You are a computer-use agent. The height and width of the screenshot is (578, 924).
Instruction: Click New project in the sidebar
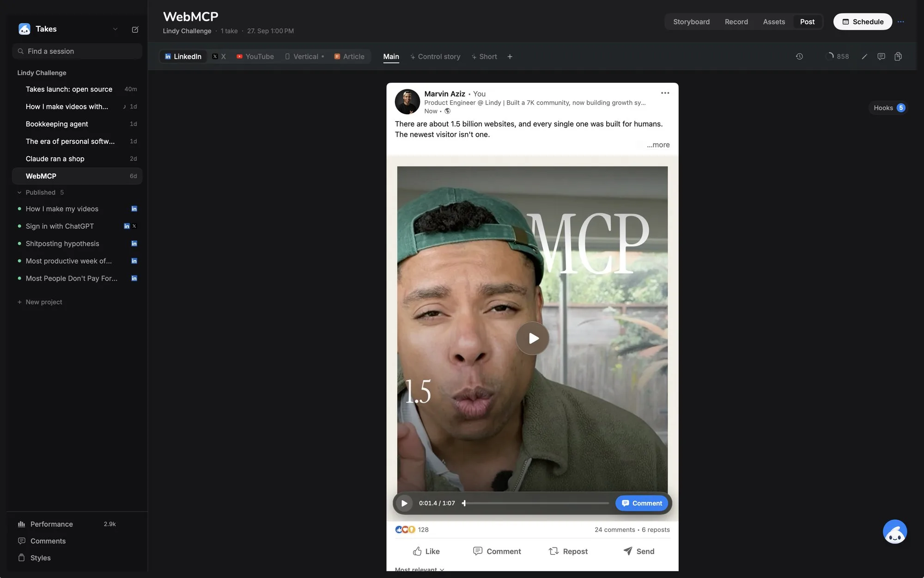(40, 302)
